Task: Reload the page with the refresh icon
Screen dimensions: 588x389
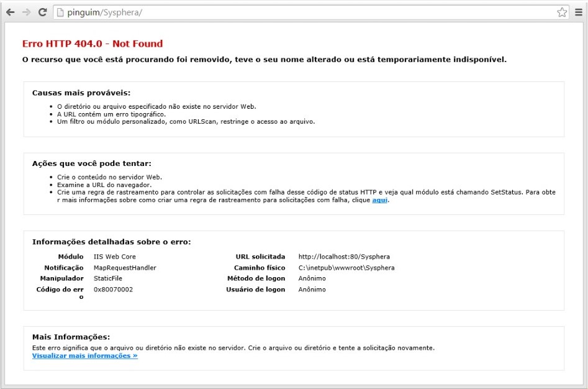Action: 42,12
